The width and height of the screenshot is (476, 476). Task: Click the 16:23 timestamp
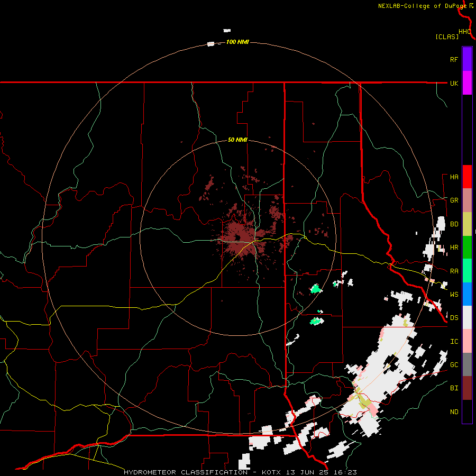pos(346,472)
